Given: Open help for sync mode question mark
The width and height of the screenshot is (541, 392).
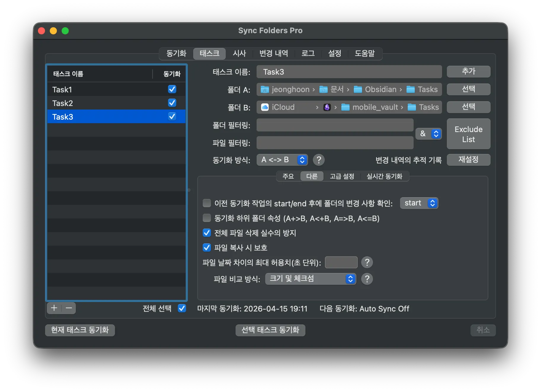Looking at the screenshot, I should tap(319, 160).
